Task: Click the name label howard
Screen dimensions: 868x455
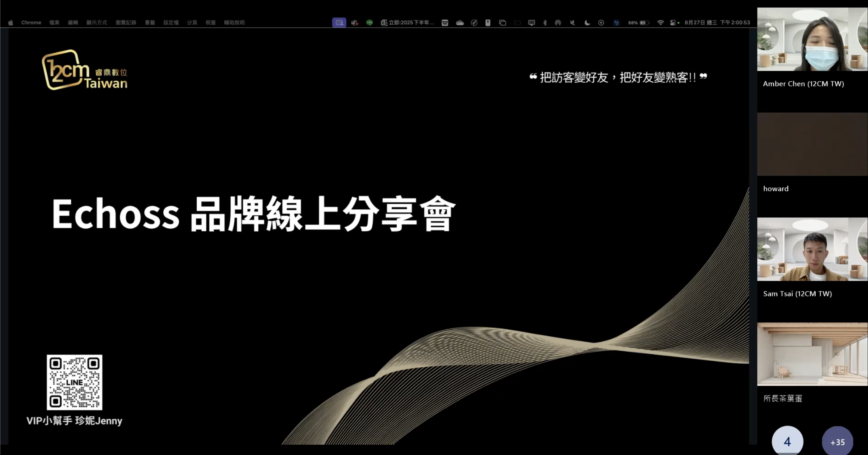Action: (776, 189)
